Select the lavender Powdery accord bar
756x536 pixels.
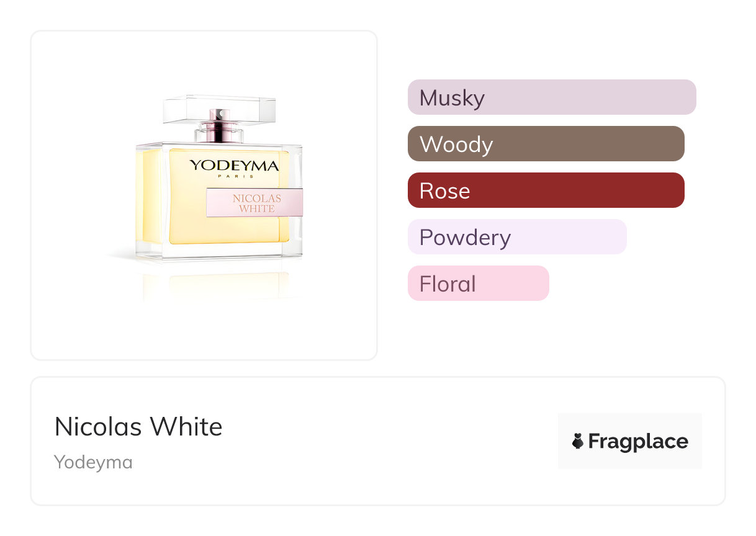point(517,237)
